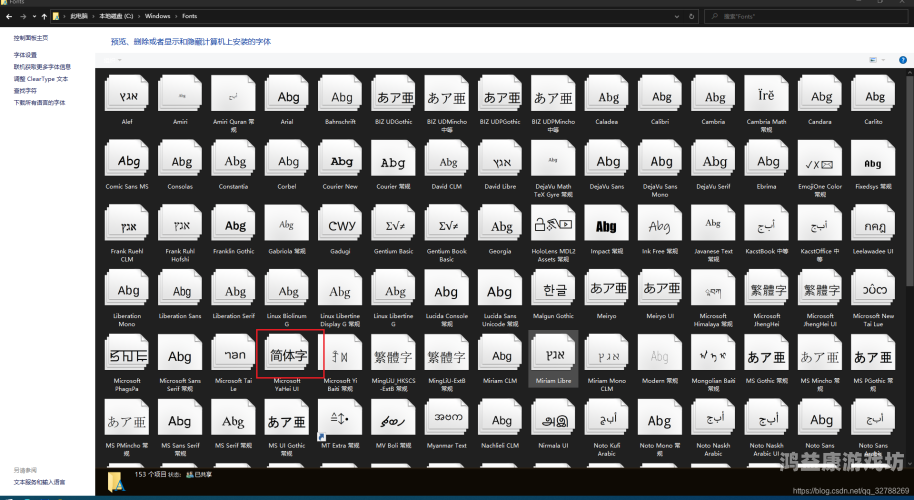The width and height of the screenshot is (914, 500).
Task: Open 字体设置 link in sidebar
Action: 25,55
